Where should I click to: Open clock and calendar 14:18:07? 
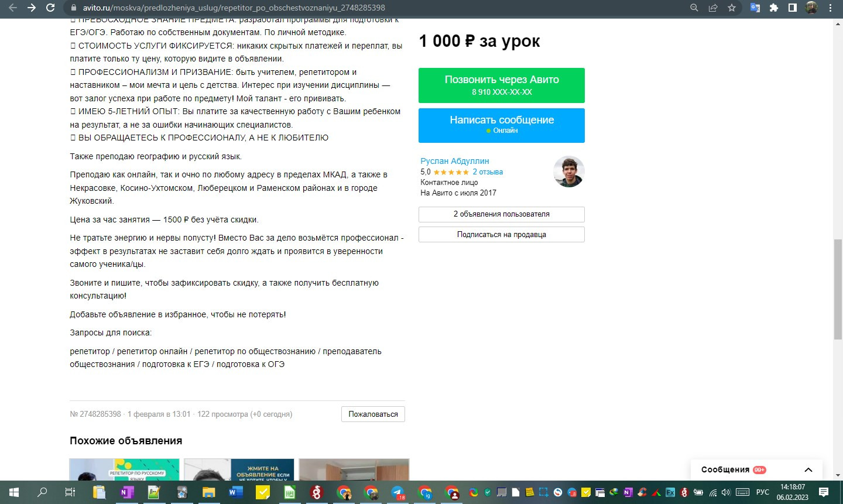793,492
